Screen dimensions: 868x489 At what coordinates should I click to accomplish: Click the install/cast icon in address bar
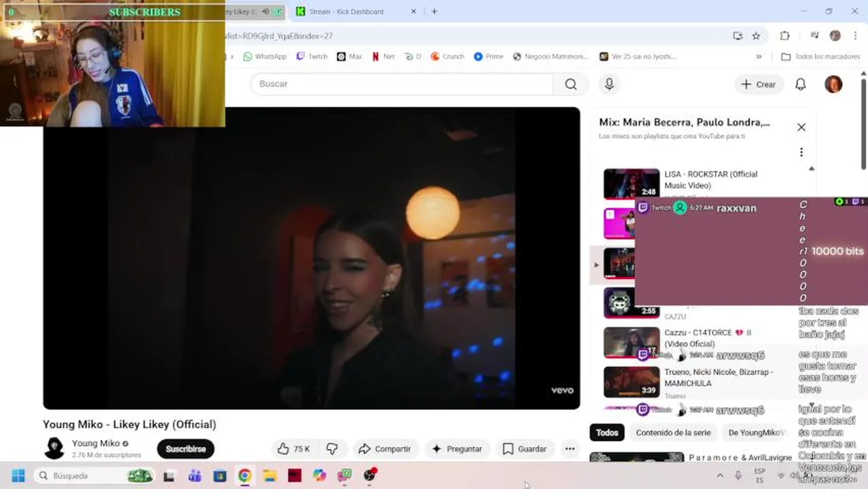(x=738, y=36)
